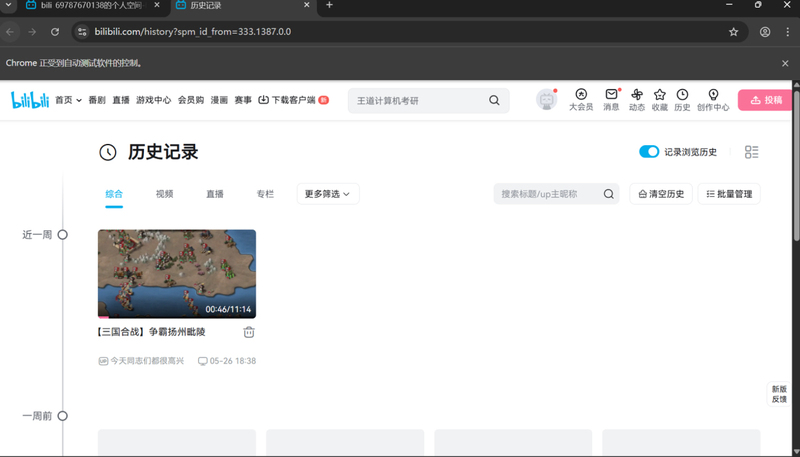Select the 专栏 tab
Screen dimensions: 800x457
[x=265, y=194]
